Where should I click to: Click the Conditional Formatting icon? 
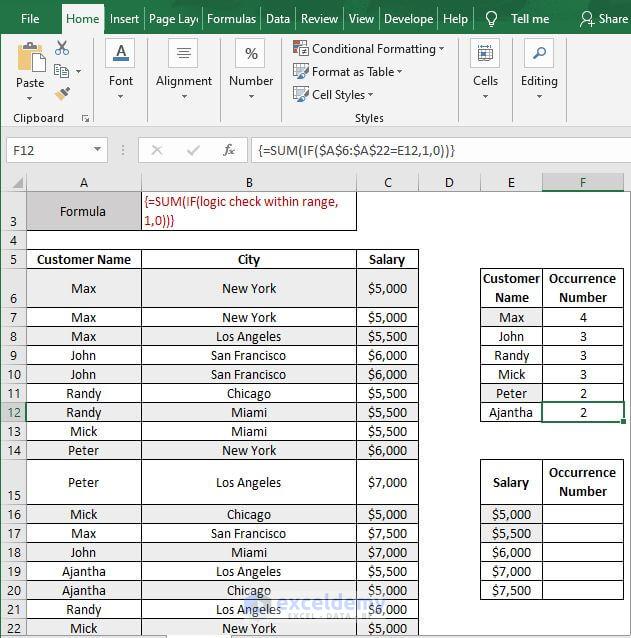click(301, 48)
